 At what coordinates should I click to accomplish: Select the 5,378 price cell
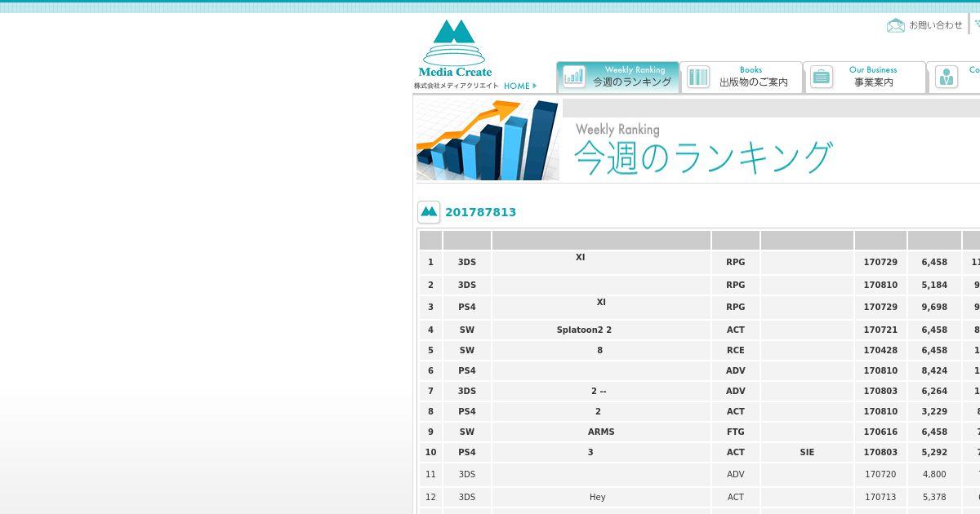coord(934,497)
